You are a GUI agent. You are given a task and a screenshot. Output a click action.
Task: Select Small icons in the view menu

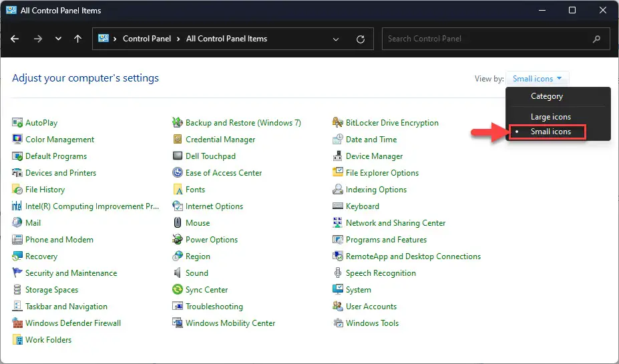(x=551, y=132)
